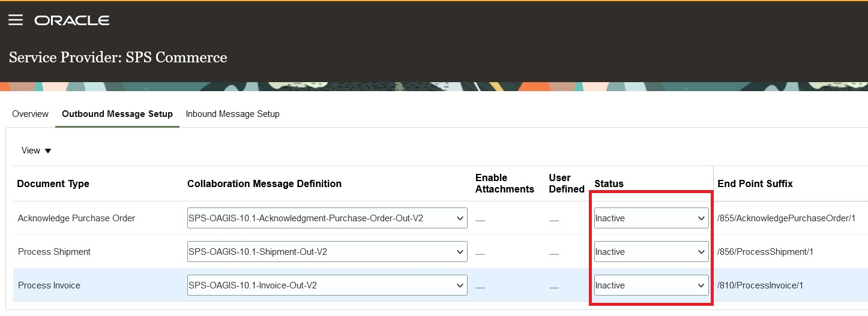Click the Enable Attachments column header
This screenshot has height=316, width=868.
point(505,183)
